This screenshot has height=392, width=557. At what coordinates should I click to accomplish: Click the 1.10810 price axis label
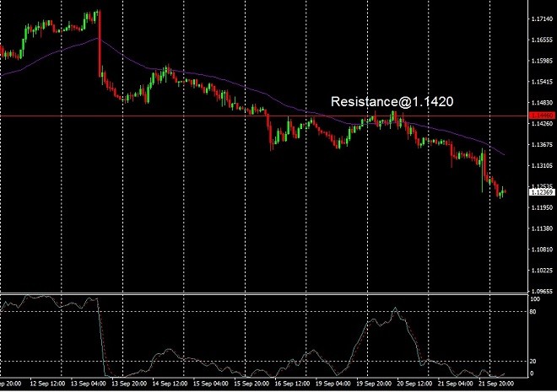tap(542, 250)
